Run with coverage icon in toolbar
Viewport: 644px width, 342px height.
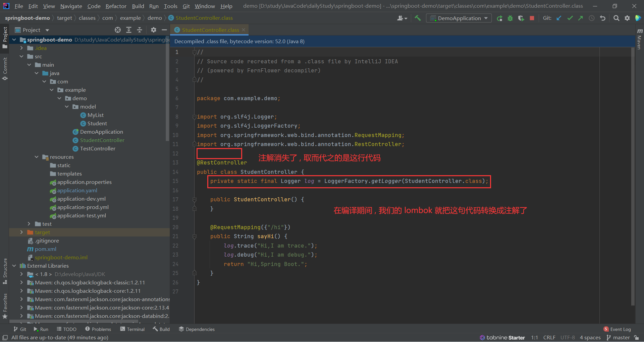tap(521, 18)
